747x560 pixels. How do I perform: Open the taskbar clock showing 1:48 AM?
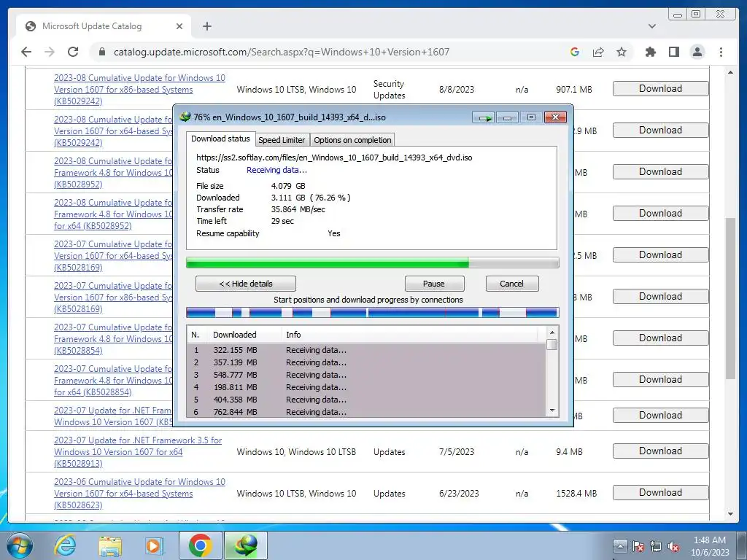710,546
